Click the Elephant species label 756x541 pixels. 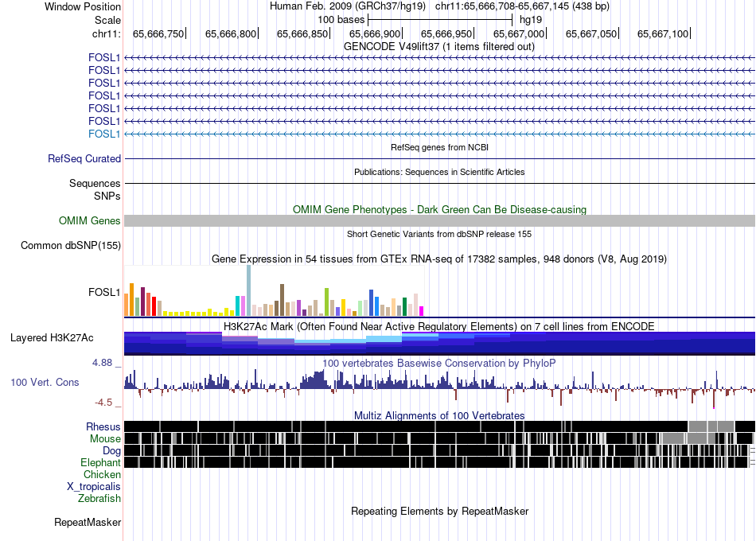click(x=100, y=462)
